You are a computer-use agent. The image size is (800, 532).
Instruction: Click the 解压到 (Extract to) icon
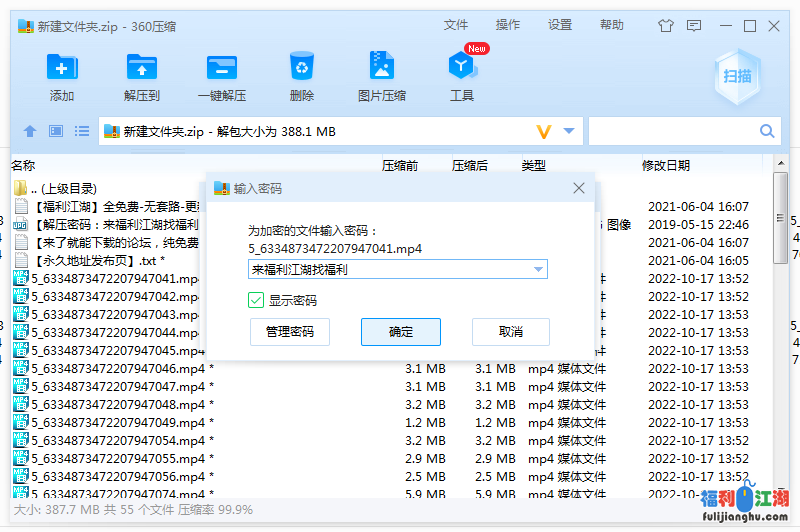coord(142,68)
